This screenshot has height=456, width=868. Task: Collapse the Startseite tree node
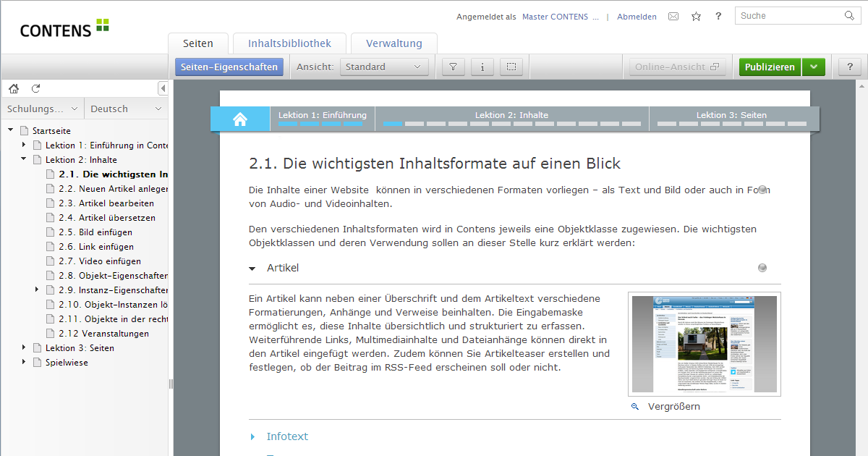[11, 131]
